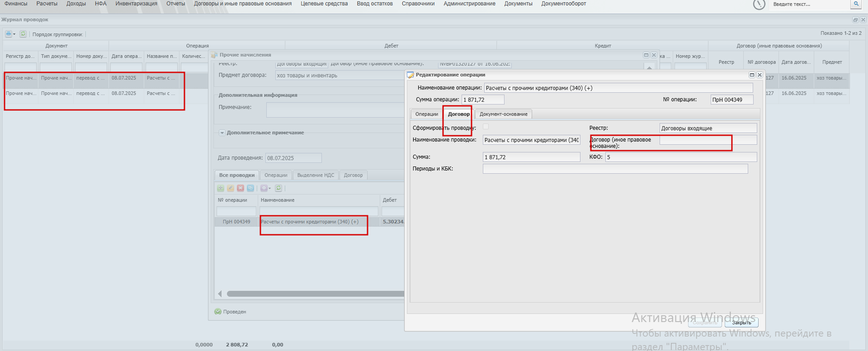The width and height of the screenshot is (868, 351).
Task: Click the КФО field
Action: pyautogui.click(x=681, y=157)
